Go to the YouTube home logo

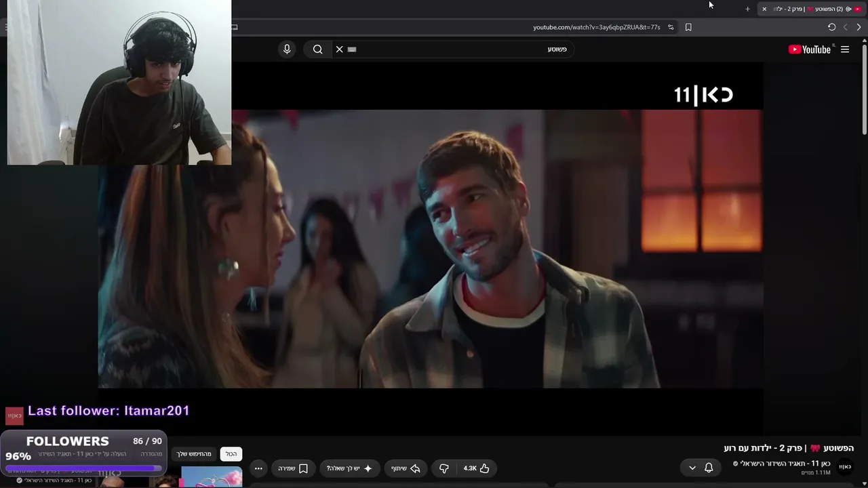[810, 49]
